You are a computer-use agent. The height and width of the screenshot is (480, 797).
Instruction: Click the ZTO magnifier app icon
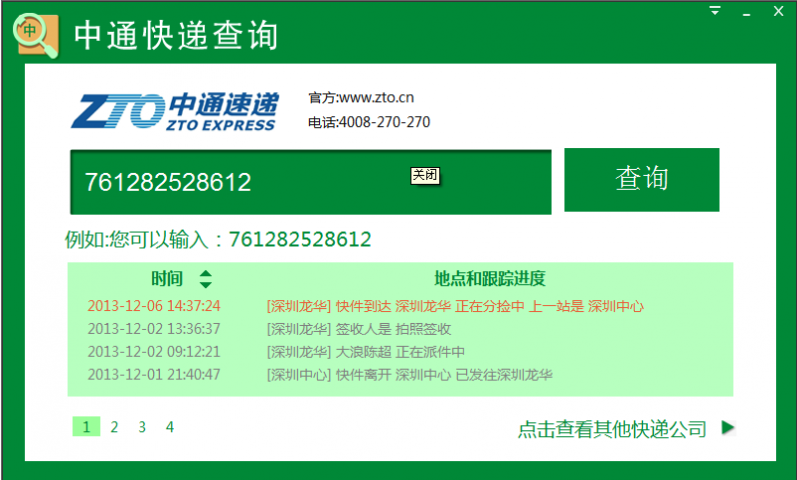(x=36, y=36)
